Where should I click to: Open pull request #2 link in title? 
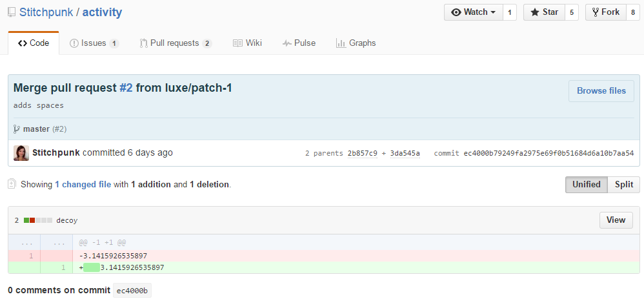[126, 88]
